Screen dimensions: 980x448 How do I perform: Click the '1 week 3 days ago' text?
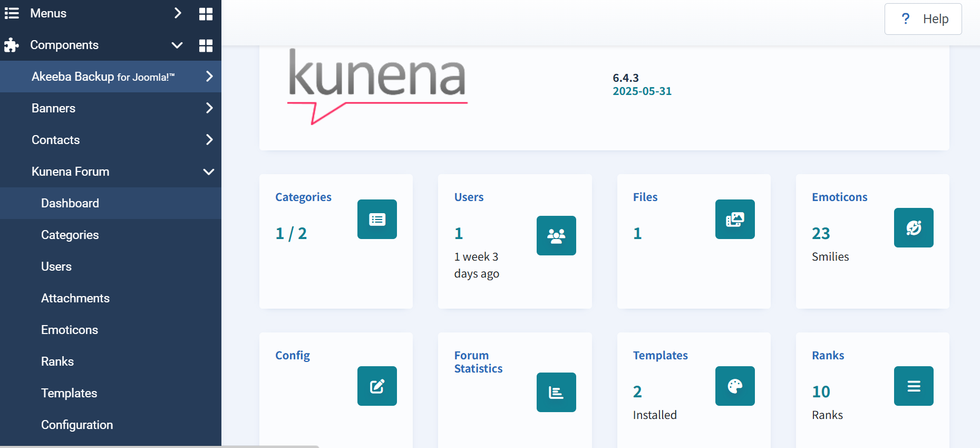point(477,265)
